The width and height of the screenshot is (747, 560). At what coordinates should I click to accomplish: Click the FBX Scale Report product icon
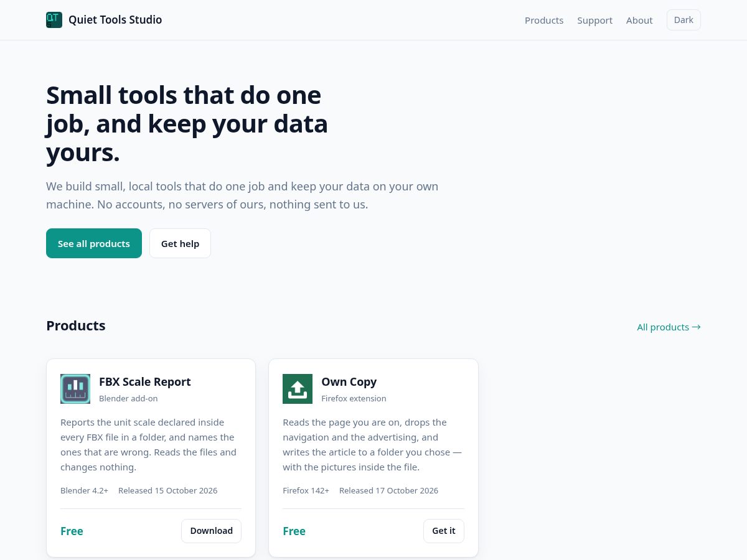tap(75, 389)
